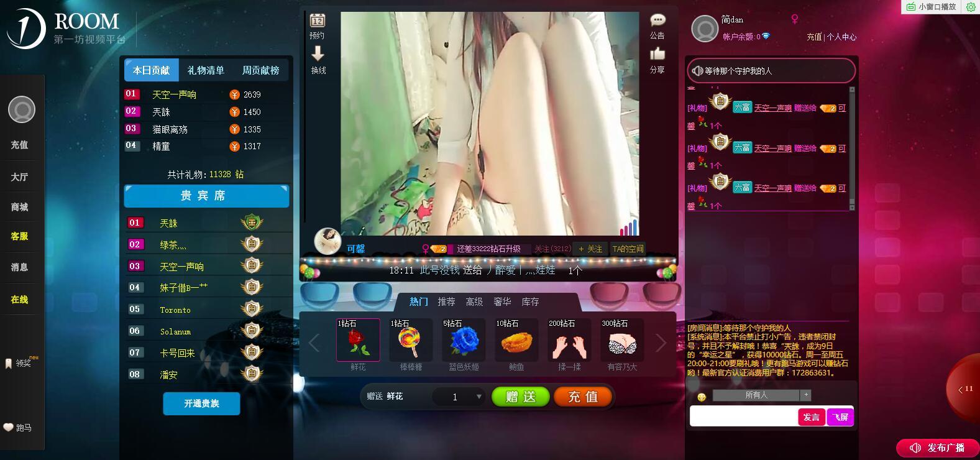980x460 pixels.
Task: Click the chat message input field
Action: click(744, 417)
